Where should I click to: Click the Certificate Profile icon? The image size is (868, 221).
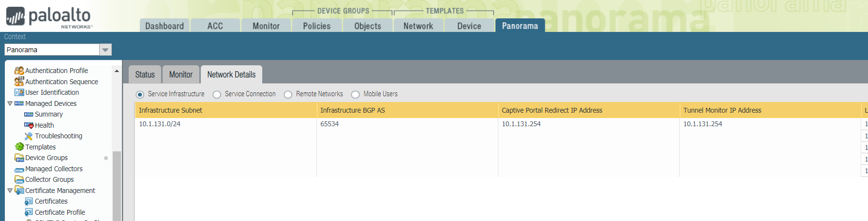pyautogui.click(x=29, y=212)
